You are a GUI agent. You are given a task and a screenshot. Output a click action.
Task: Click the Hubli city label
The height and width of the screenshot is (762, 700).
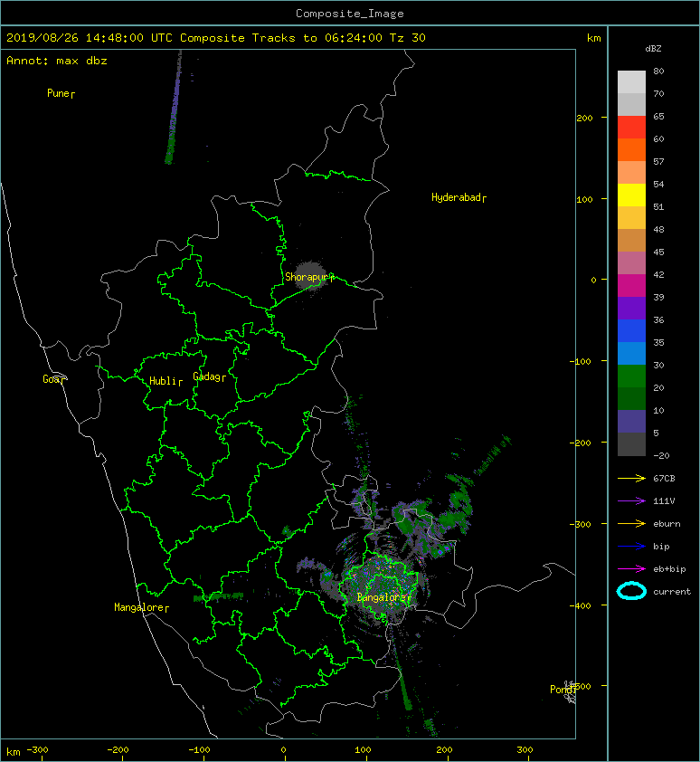(166, 381)
